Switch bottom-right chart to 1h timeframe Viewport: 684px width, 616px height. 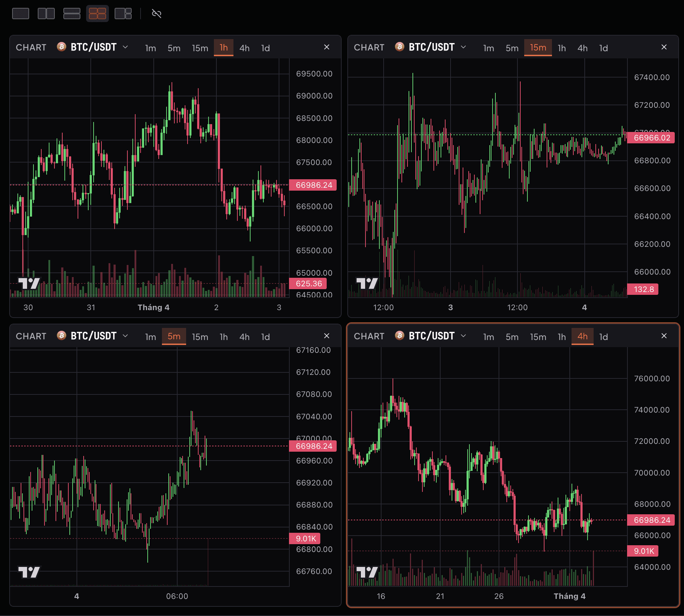tap(561, 336)
